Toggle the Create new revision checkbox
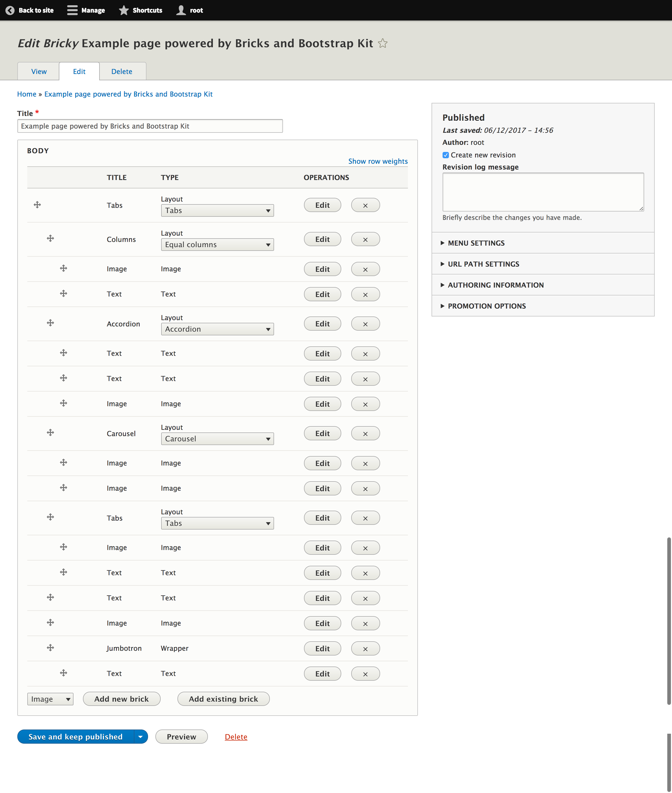The height and width of the screenshot is (793, 672). coord(445,155)
